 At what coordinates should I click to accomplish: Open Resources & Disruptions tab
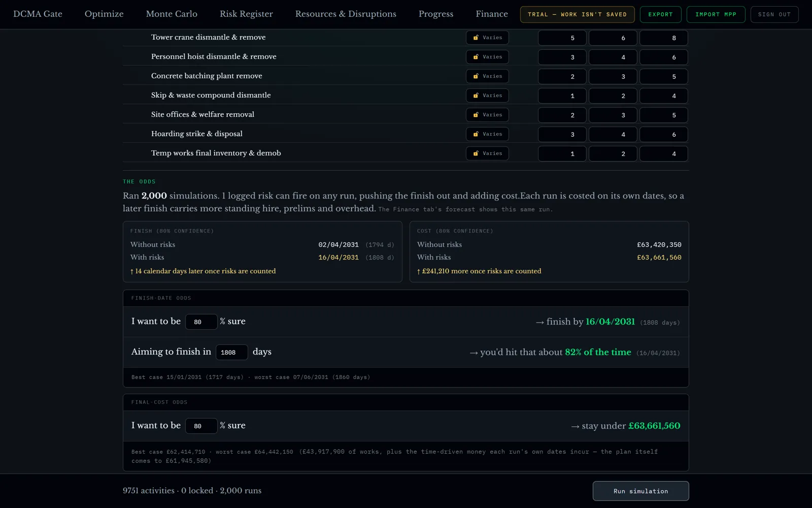(346, 14)
